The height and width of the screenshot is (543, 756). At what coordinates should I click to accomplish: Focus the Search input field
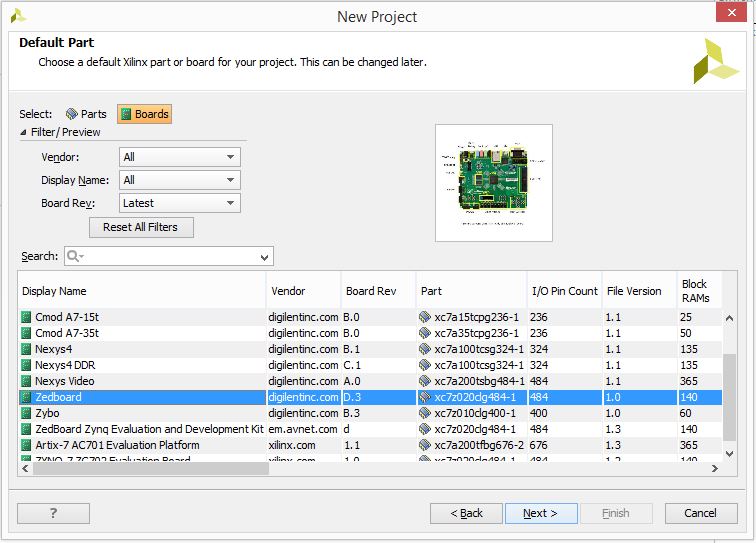point(169,256)
